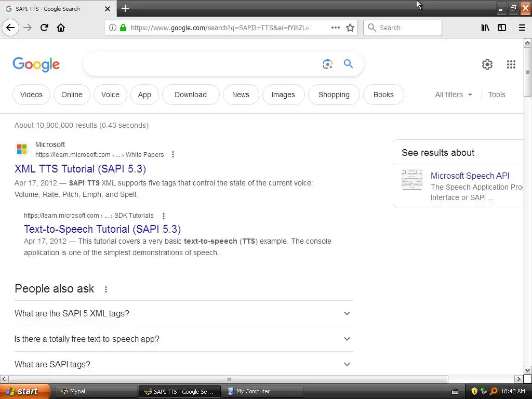532x399 pixels.
Task: Click the Google logo
Action: tap(36, 64)
